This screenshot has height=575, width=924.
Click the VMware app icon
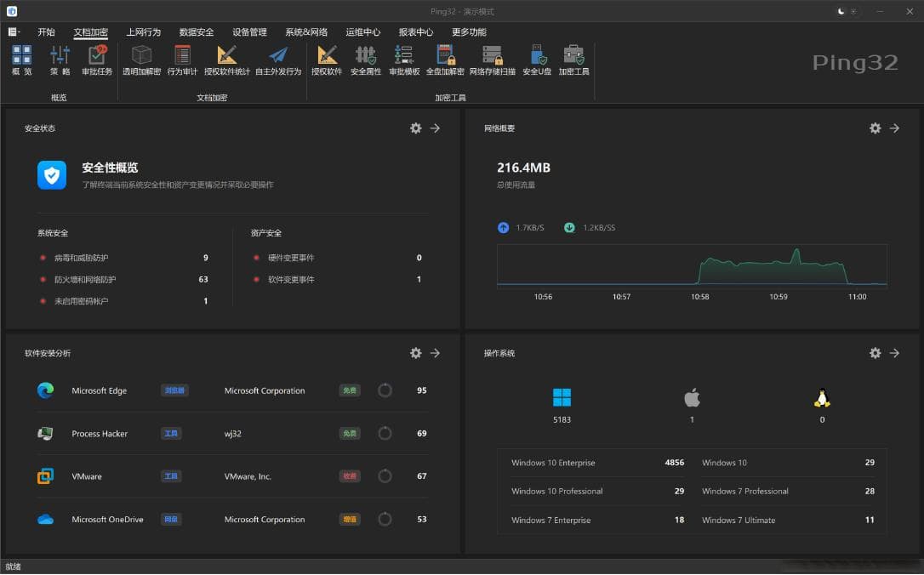45,476
